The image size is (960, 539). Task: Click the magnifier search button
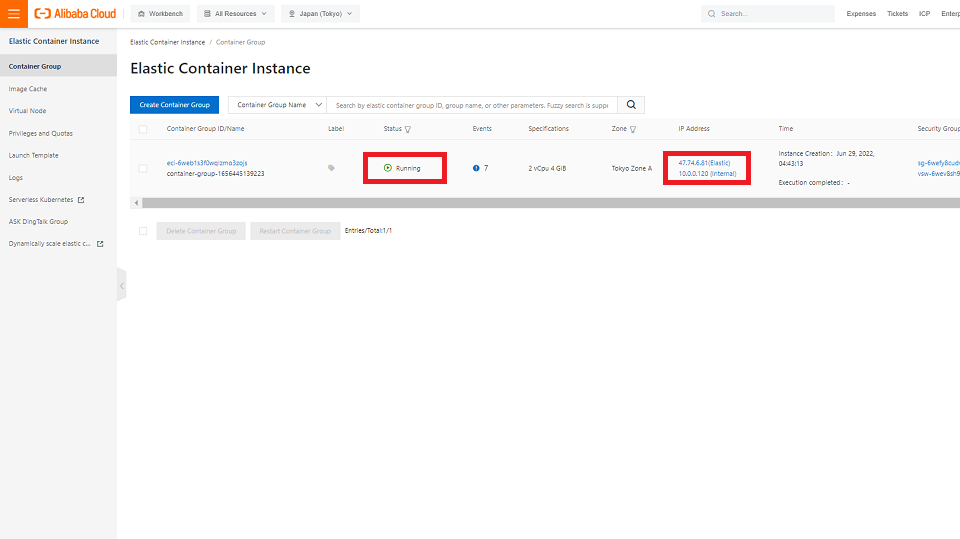tap(631, 105)
